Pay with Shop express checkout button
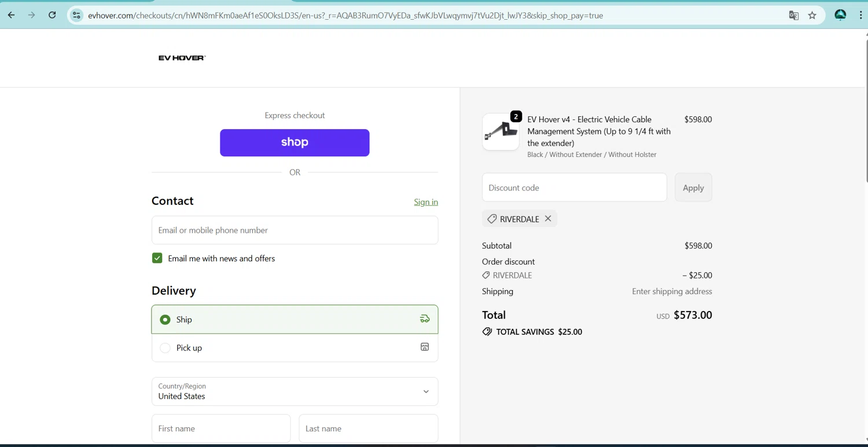 pyautogui.click(x=295, y=142)
